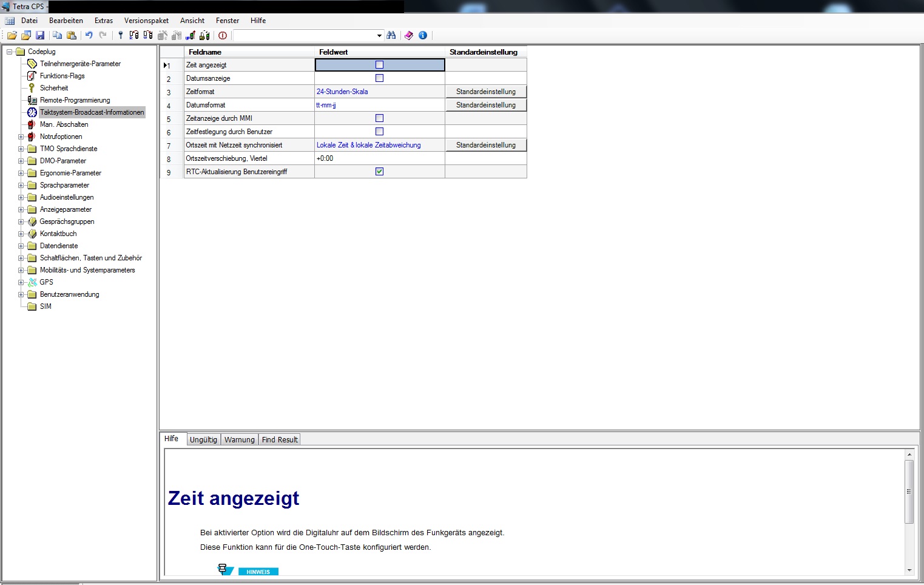Image resolution: width=924 pixels, height=585 pixels.
Task: Expand the TMO Sprachdienste tree node
Action: (21, 149)
